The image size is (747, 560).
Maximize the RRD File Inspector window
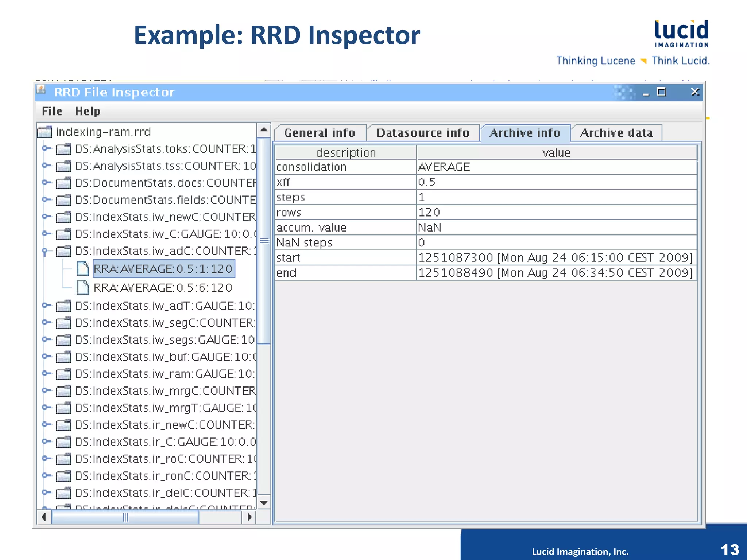click(661, 92)
